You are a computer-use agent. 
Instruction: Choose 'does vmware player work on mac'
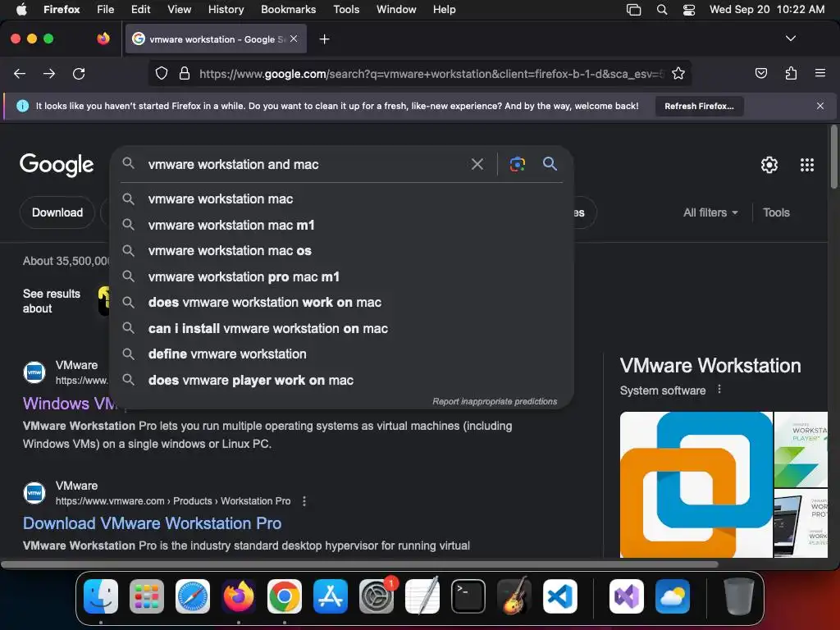click(x=341, y=381)
